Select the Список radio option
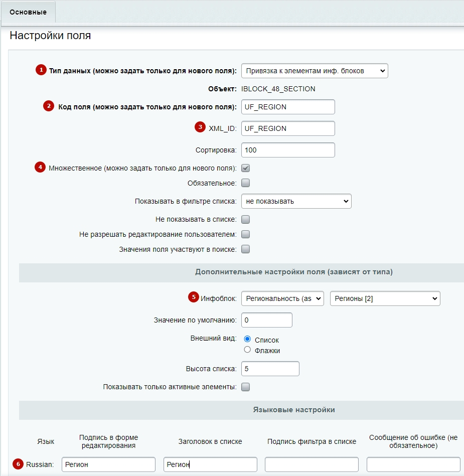 point(247,339)
